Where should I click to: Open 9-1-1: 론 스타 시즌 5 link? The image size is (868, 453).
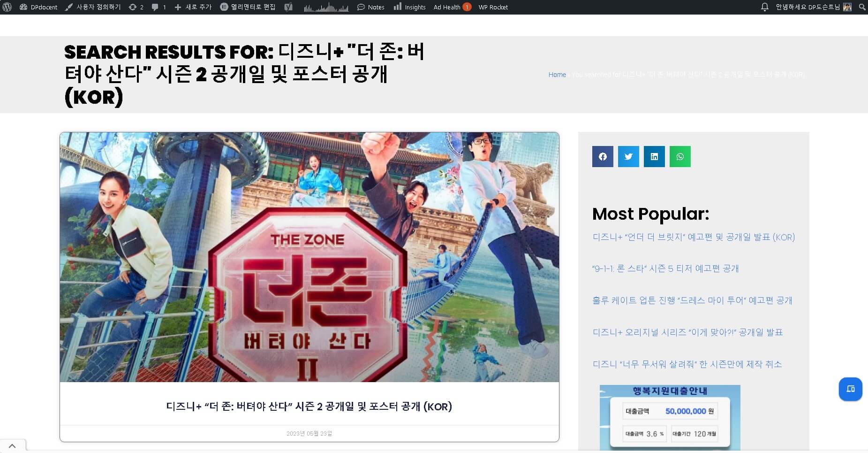tap(665, 269)
